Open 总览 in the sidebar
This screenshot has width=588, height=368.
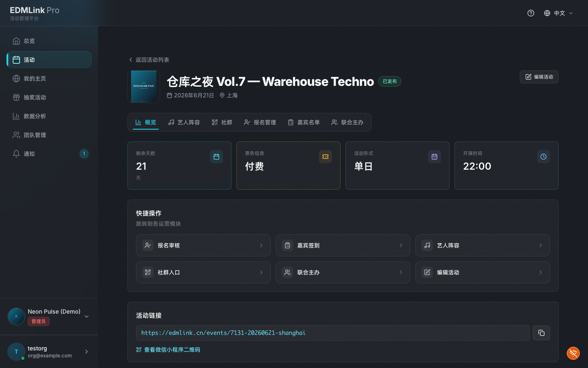(x=49, y=41)
